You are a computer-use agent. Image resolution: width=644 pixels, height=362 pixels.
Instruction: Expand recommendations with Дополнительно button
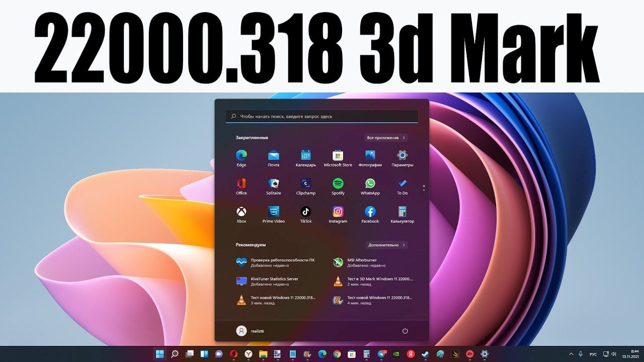[x=386, y=245]
